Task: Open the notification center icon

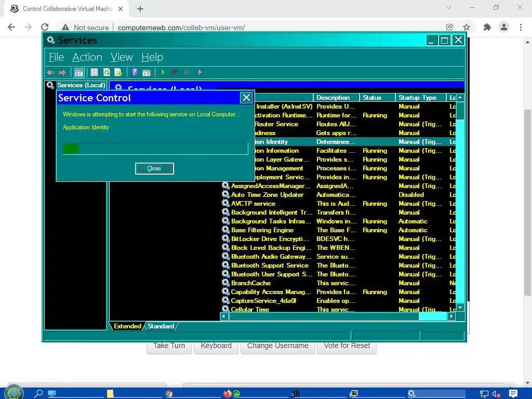Action: 513,394
